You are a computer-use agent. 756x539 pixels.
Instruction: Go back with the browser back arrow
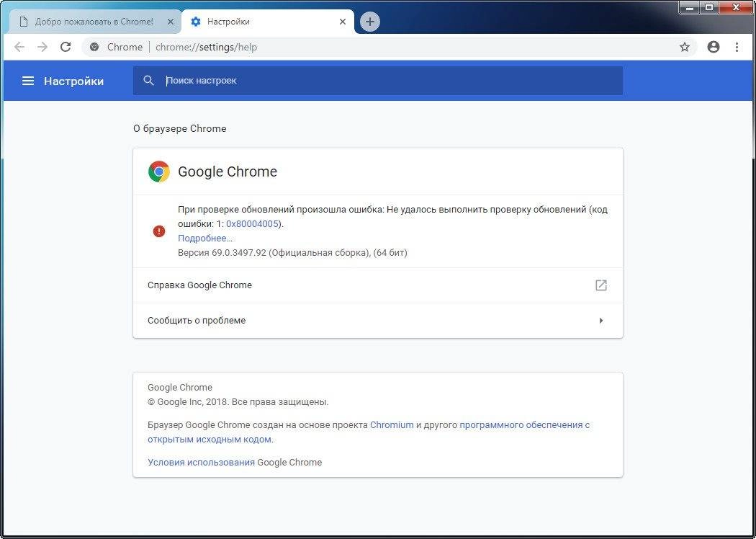(x=19, y=47)
